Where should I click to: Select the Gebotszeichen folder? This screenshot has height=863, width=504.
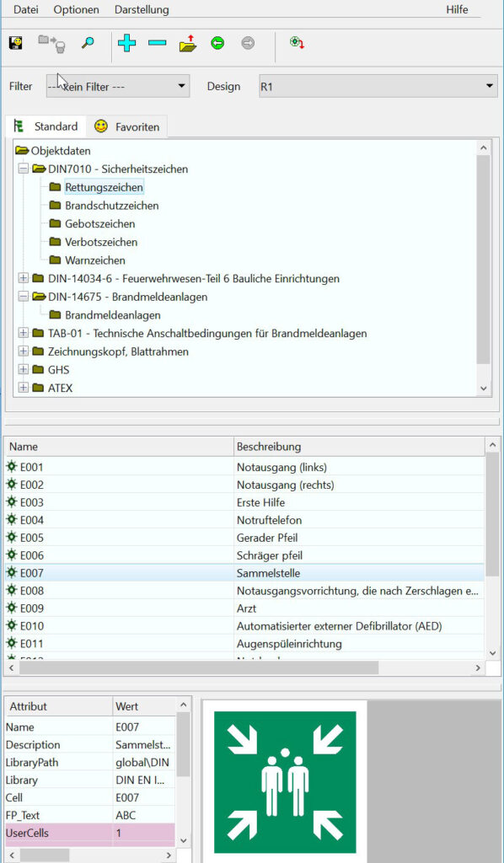[100, 224]
